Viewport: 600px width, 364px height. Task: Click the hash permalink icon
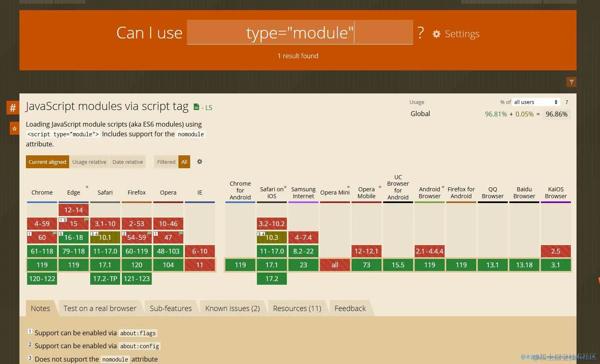(13, 108)
